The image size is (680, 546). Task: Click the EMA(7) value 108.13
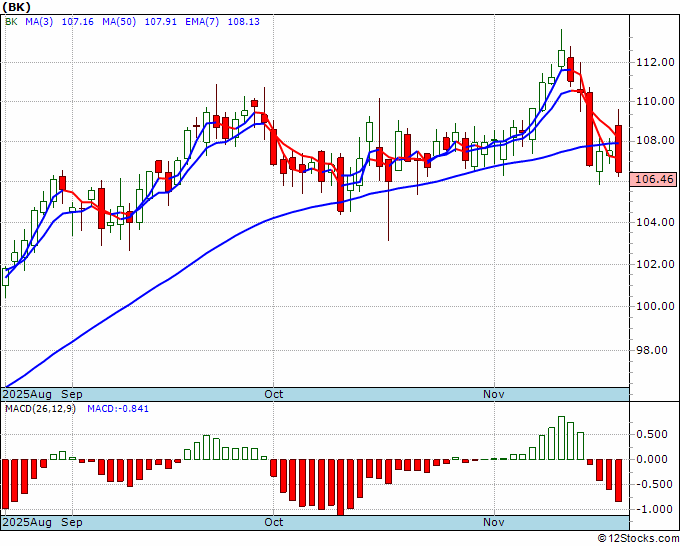tap(244, 22)
